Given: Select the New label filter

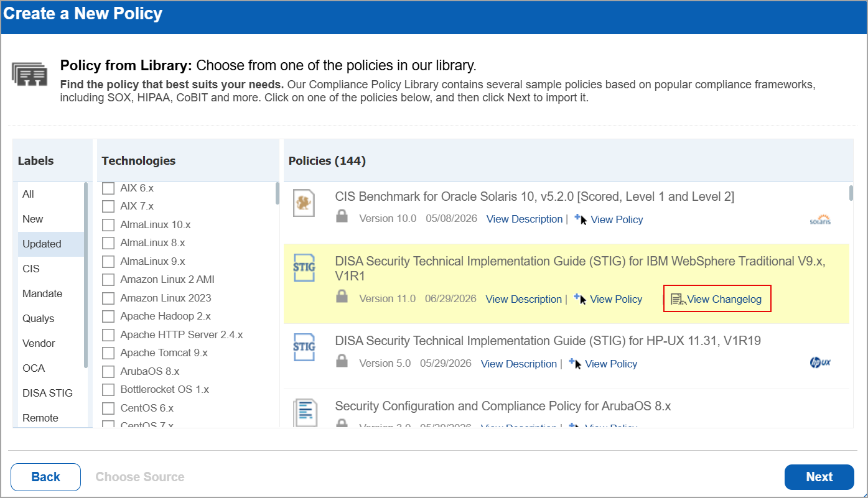Looking at the screenshot, I should click(x=50, y=219).
